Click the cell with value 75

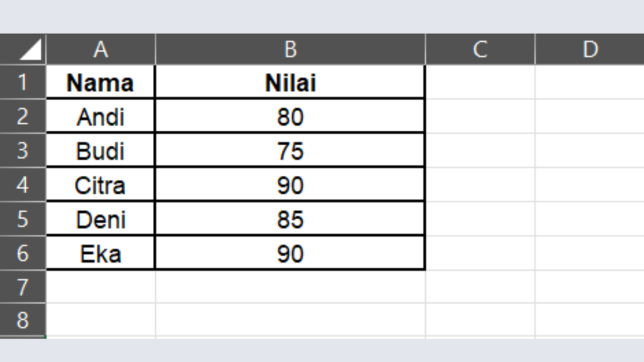290,151
